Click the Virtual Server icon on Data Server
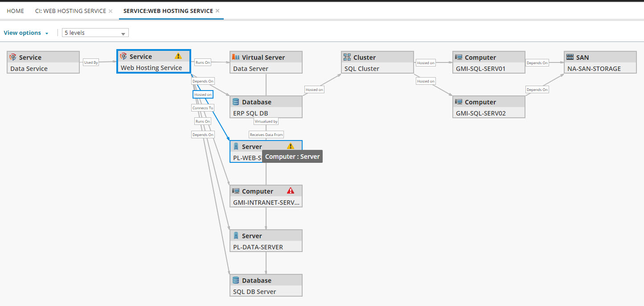The height and width of the screenshot is (306, 644). pos(236,57)
